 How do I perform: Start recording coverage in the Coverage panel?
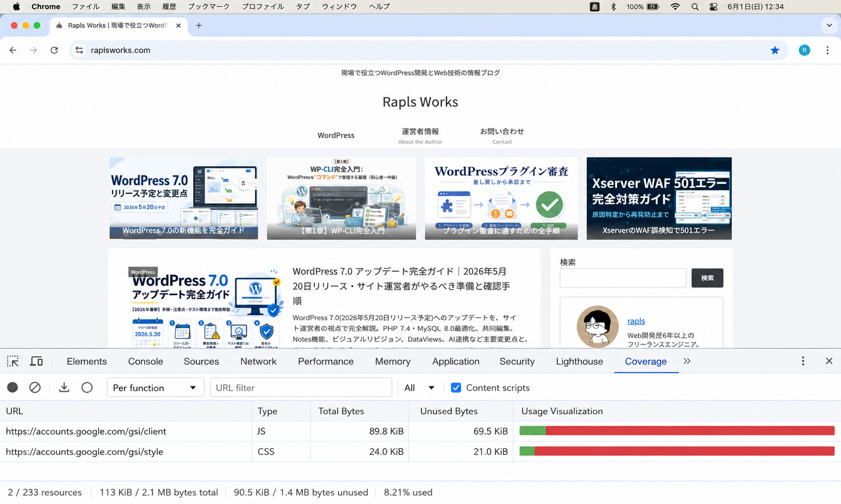point(12,388)
